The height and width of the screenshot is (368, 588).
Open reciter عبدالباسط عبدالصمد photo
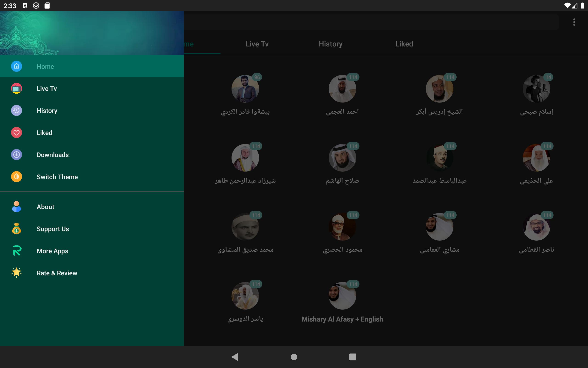point(439,158)
